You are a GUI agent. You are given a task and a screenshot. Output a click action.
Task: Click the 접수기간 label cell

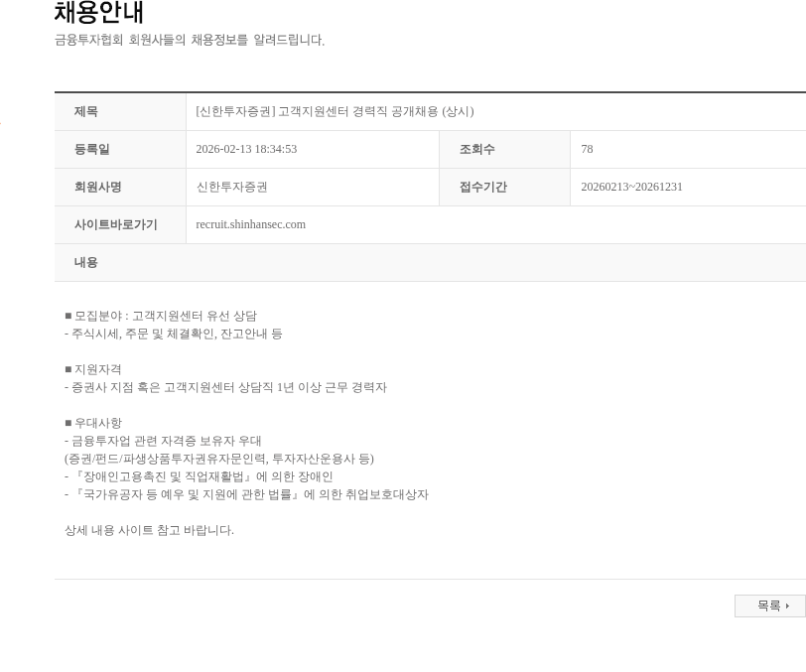pyautogui.click(x=505, y=187)
